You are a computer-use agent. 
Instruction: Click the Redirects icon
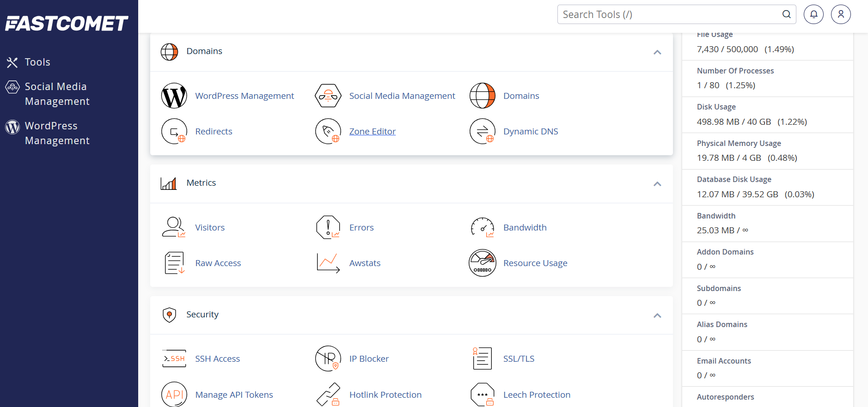point(174,131)
